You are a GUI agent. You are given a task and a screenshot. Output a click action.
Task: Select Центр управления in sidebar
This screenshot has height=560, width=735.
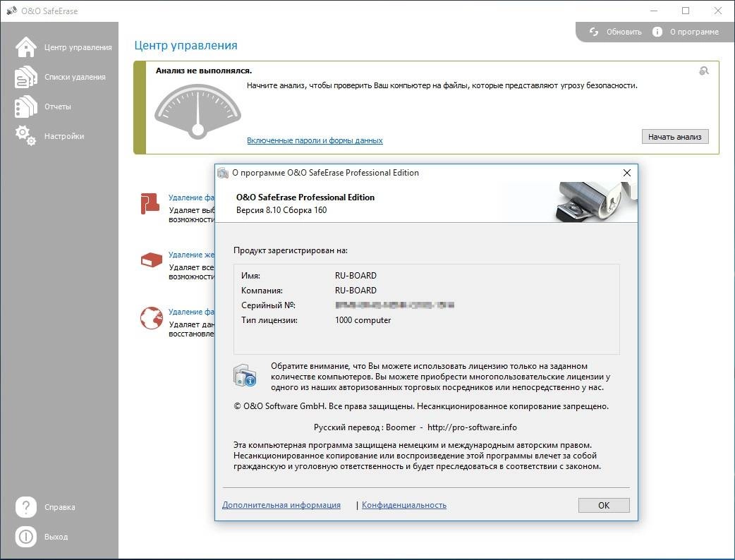click(78, 47)
